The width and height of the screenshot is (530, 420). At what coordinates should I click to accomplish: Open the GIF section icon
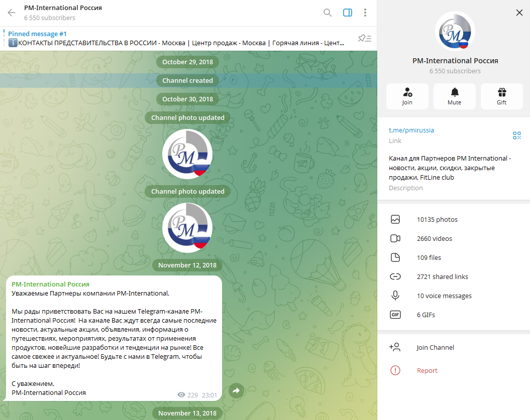[x=395, y=315]
